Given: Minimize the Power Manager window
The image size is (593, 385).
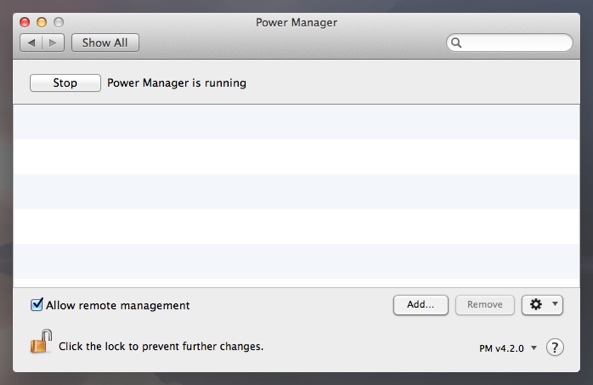Looking at the screenshot, I should coord(42,22).
